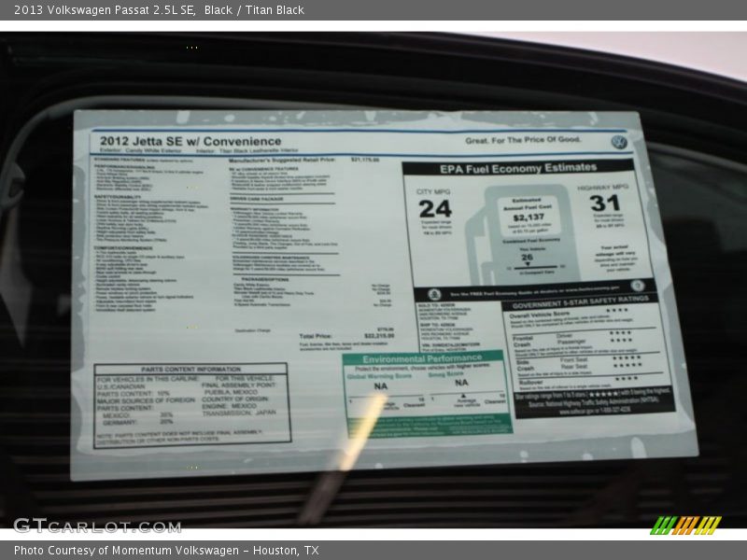Image resolution: width=747 pixels, height=560 pixels.
Task: Click the striped colored logo in bottom corner
Action: tap(685, 525)
